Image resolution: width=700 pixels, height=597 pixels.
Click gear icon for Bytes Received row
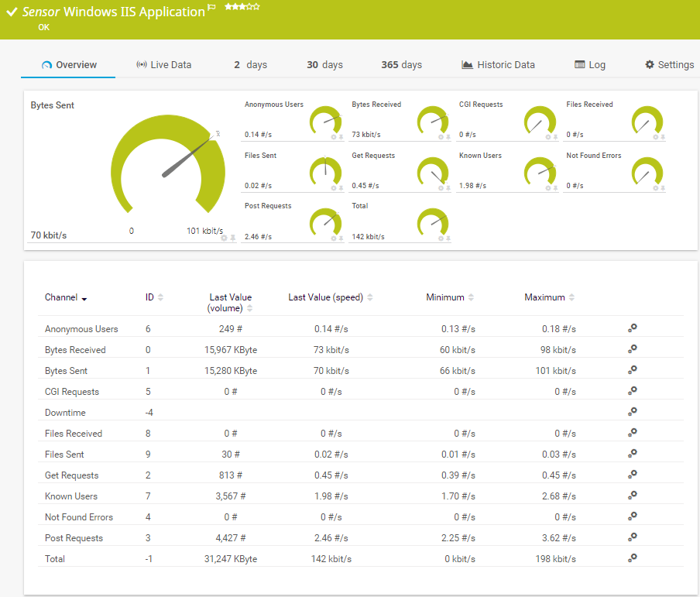(x=632, y=349)
